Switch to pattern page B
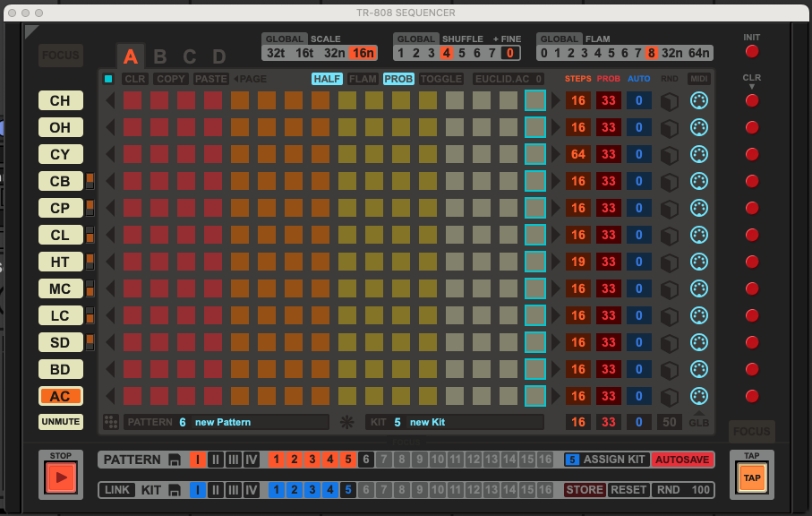The image size is (812, 516). (x=160, y=56)
